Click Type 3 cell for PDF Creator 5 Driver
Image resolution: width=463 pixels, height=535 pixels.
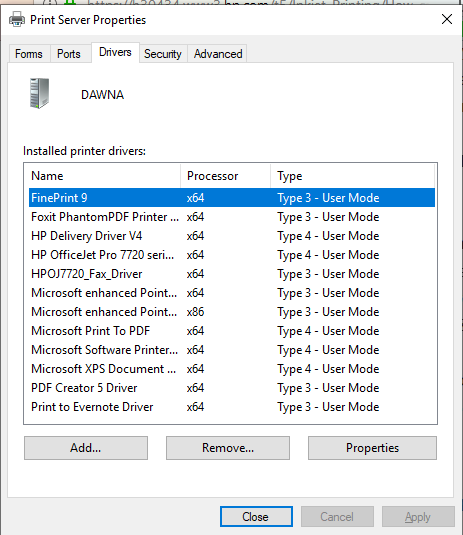click(328, 388)
